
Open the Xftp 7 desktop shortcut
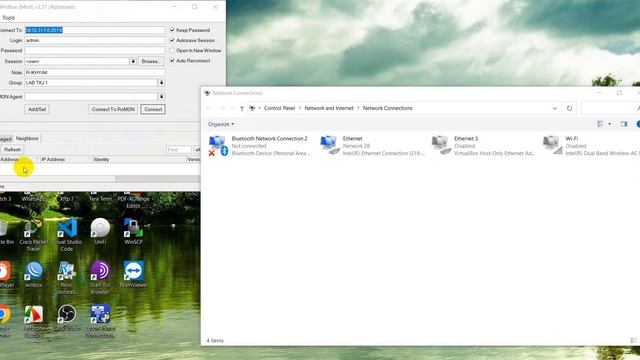[67, 198]
